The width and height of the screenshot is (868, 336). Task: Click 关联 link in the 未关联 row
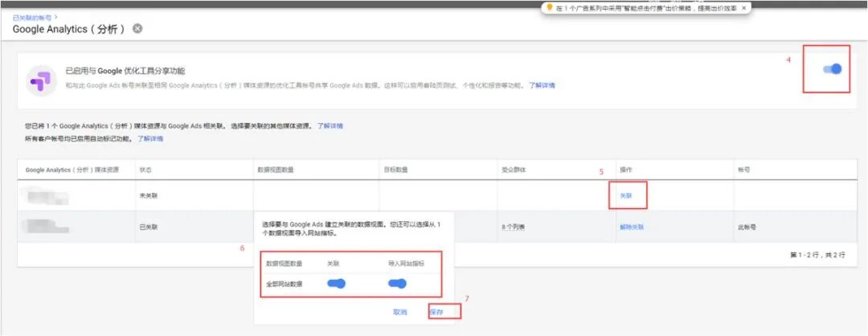point(625,195)
